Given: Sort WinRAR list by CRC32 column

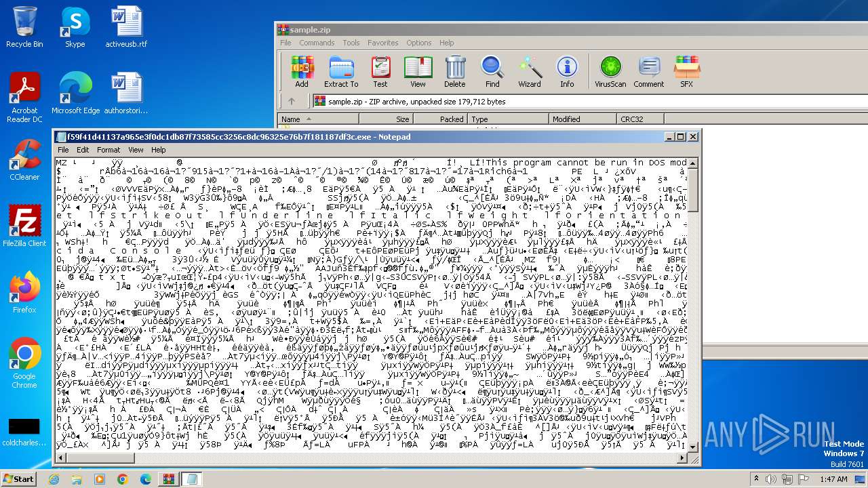Looking at the screenshot, I should click(x=641, y=119).
